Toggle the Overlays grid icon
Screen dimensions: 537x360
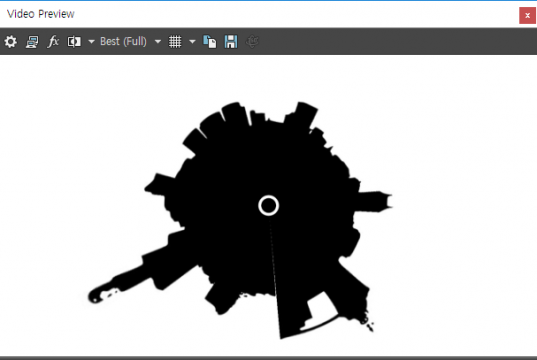(x=175, y=42)
